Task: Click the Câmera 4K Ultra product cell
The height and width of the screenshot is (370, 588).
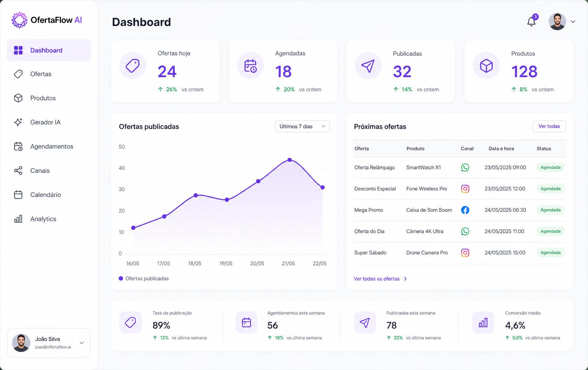Action: click(425, 231)
